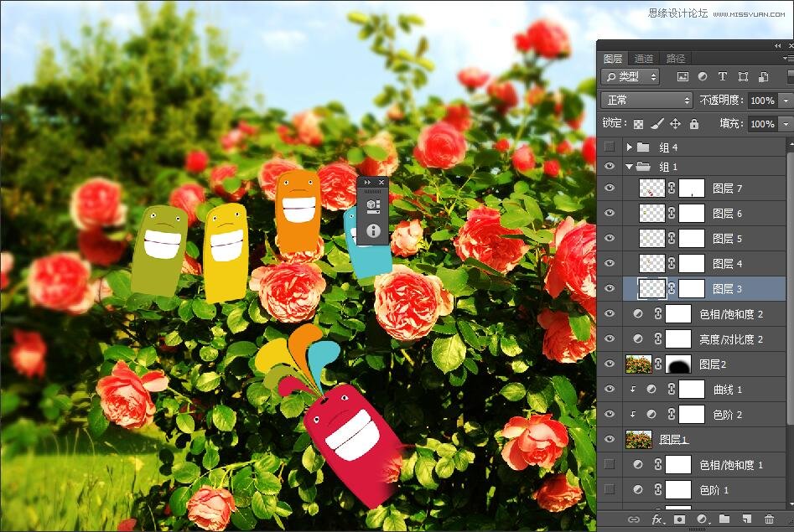Hide layer 图层 5
The height and width of the screenshot is (532, 794).
(x=610, y=238)
